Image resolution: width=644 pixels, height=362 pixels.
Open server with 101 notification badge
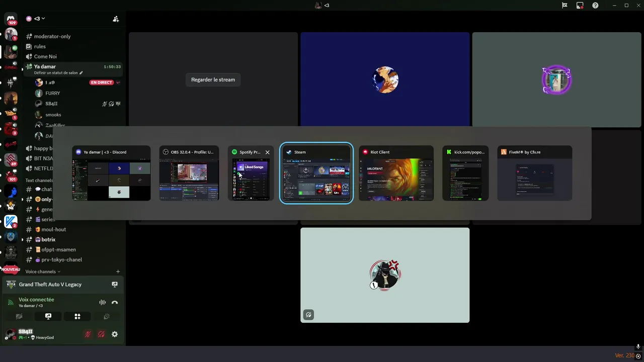[x=11, y=175]
